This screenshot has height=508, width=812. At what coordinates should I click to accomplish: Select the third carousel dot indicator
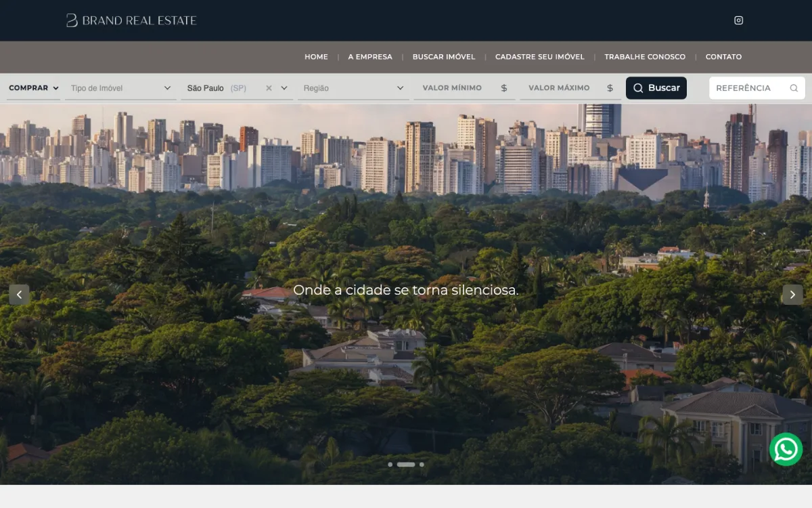(422, 465)
